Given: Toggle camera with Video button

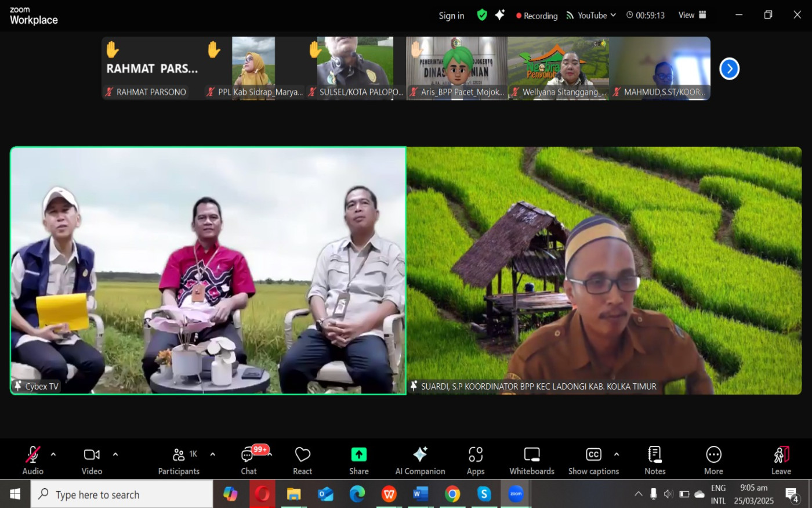Looking at the screenshot, I should 92,455.
